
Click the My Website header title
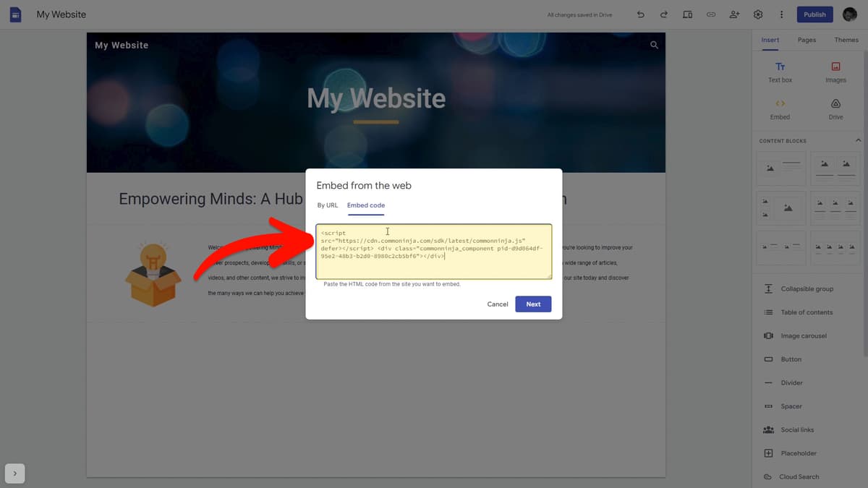tap(376, 98)
